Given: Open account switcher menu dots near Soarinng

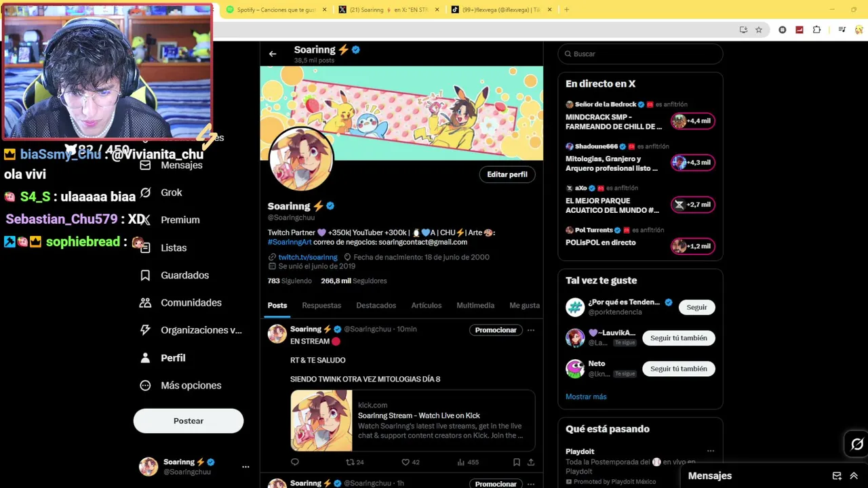Looking at the screenshot, I should pos(245,467).
